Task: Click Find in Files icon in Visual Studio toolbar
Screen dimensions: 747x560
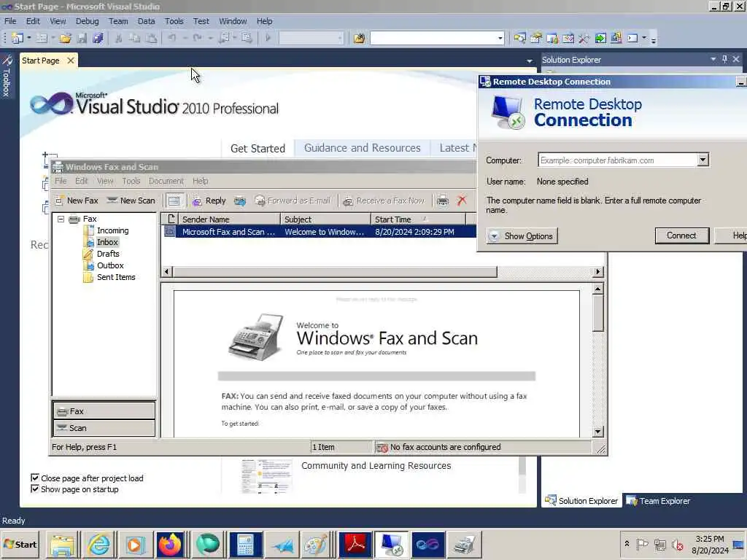Action: 359,38
